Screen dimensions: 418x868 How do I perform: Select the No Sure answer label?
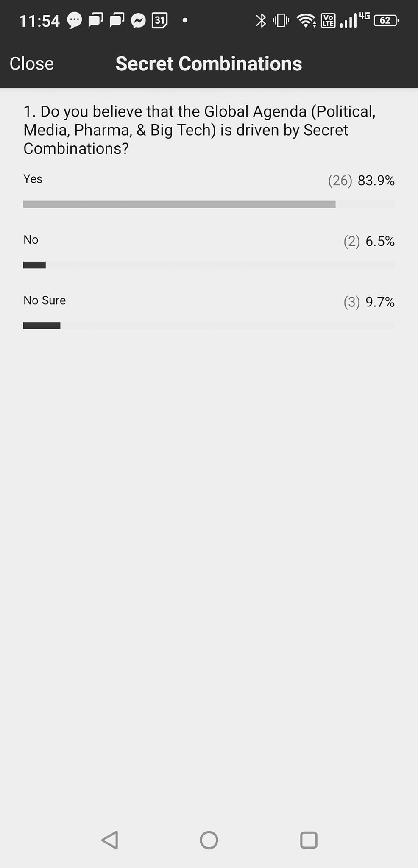point(45,300)
